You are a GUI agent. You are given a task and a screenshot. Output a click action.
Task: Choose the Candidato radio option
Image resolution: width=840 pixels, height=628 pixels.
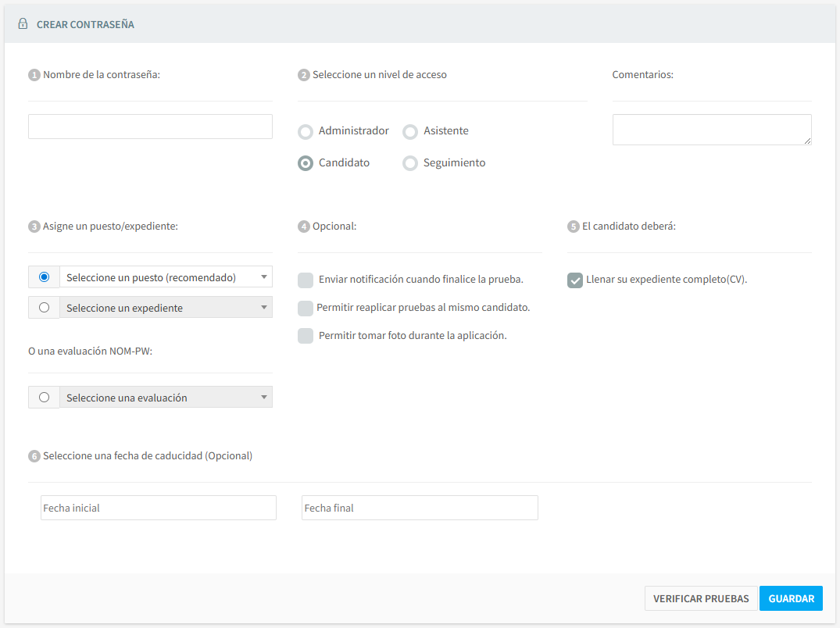pos(306,163)
